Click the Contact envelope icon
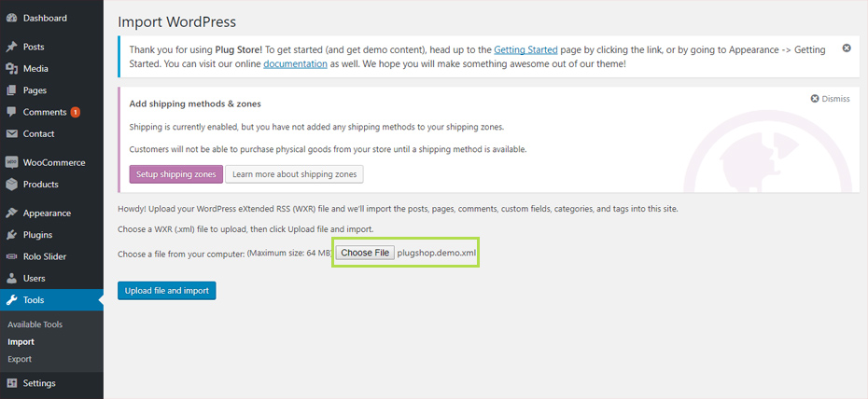Viewport: 868px width, 399px height. (x=11, y=133)
